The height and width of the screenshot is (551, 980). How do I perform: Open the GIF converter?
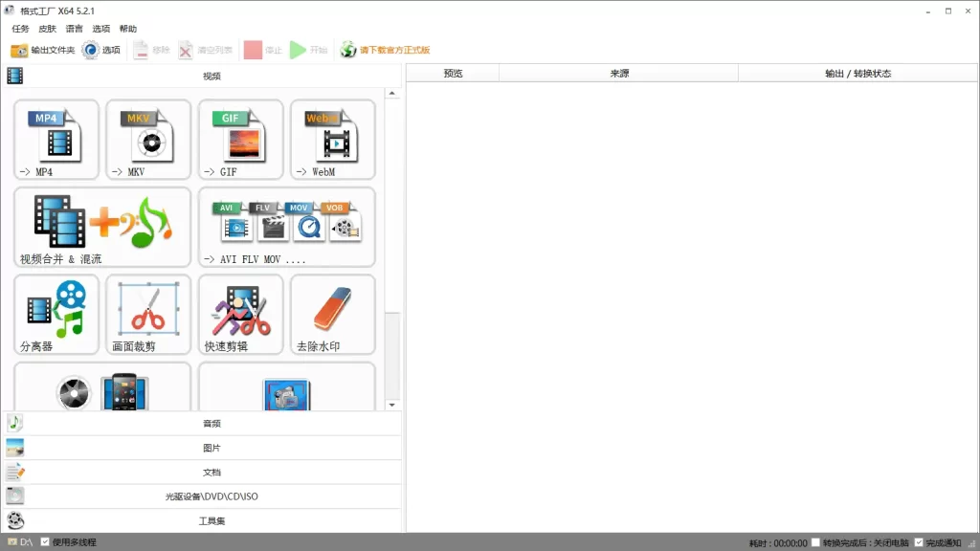[239, 140]
